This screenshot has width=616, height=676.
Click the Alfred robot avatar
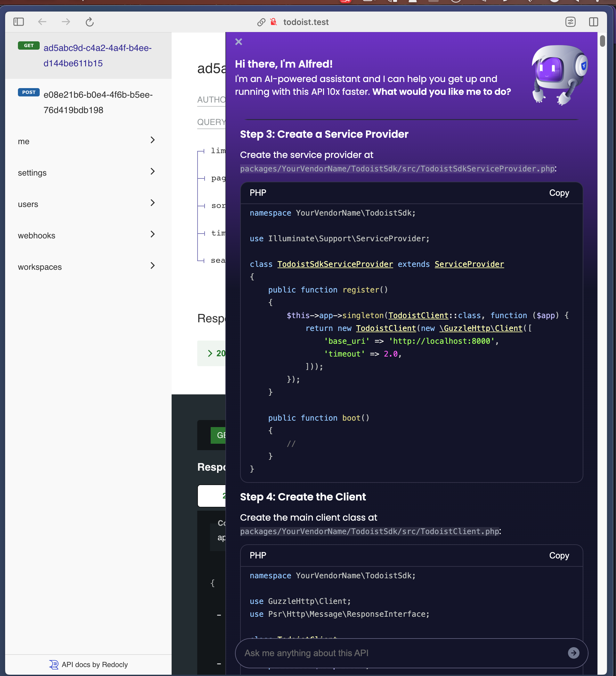point(559,74)
